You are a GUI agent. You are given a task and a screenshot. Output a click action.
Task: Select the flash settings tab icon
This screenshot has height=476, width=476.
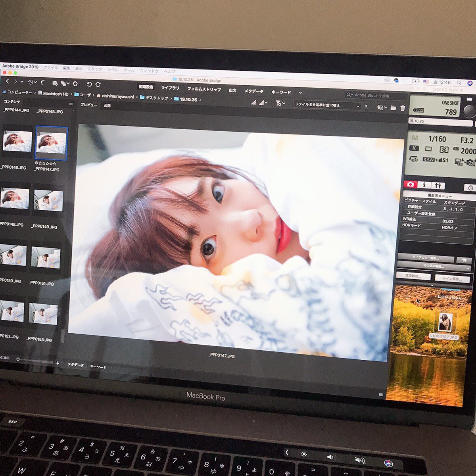pyautogui.click(x=424, y=184)
